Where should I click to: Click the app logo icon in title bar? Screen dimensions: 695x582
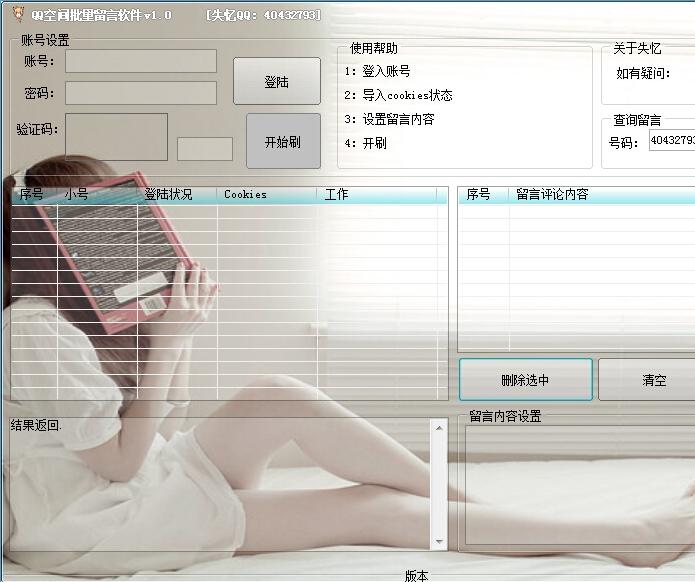coord(18,14)
